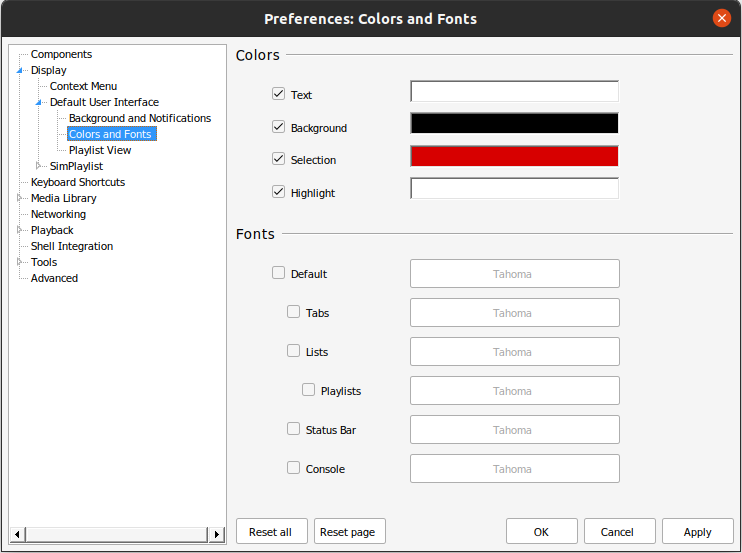Open the red Selection color swatch
This screenshot has width=742, height=553.
[514, 156]
